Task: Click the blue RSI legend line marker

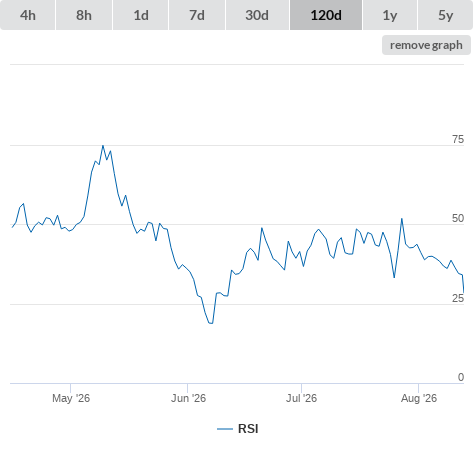Action: [225, 429]
